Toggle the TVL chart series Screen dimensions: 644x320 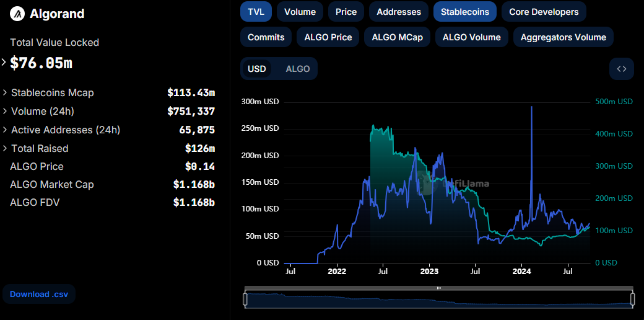point(256,12)
